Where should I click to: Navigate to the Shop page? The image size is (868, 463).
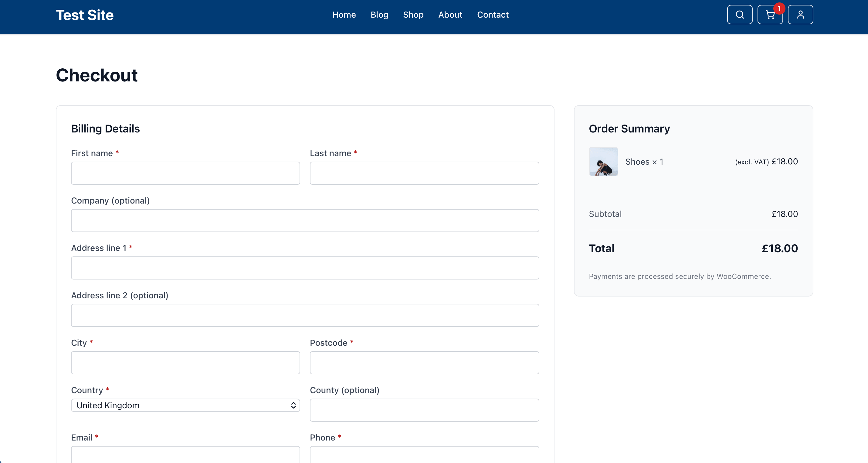[413, 15]
